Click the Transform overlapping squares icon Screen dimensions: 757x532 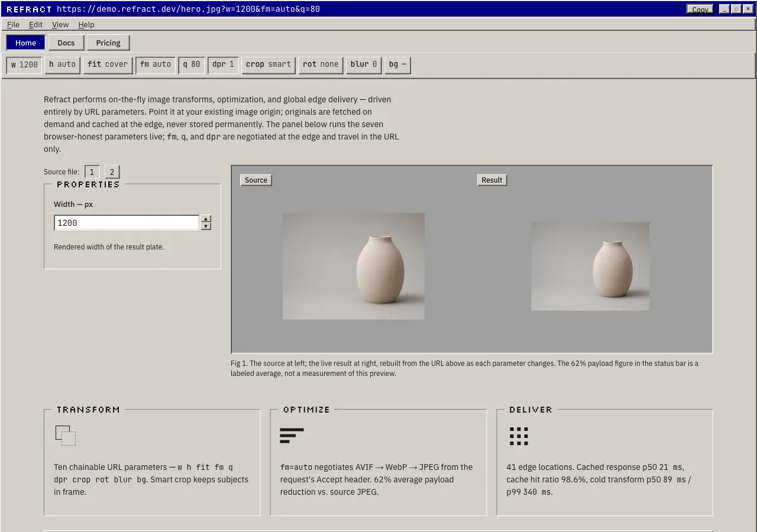point(66,436)
